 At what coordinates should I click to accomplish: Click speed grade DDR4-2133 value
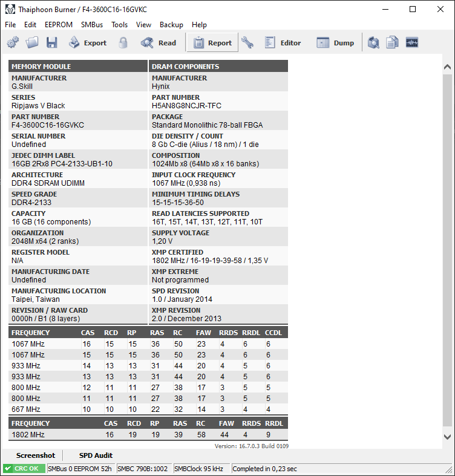(31, 203)
